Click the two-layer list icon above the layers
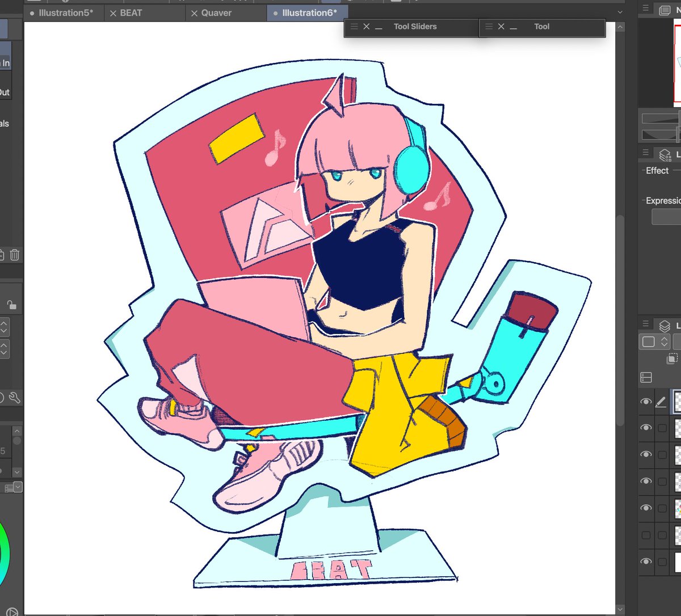The width and height of the screenshot is (681, 616). click(x=646, y=377)
